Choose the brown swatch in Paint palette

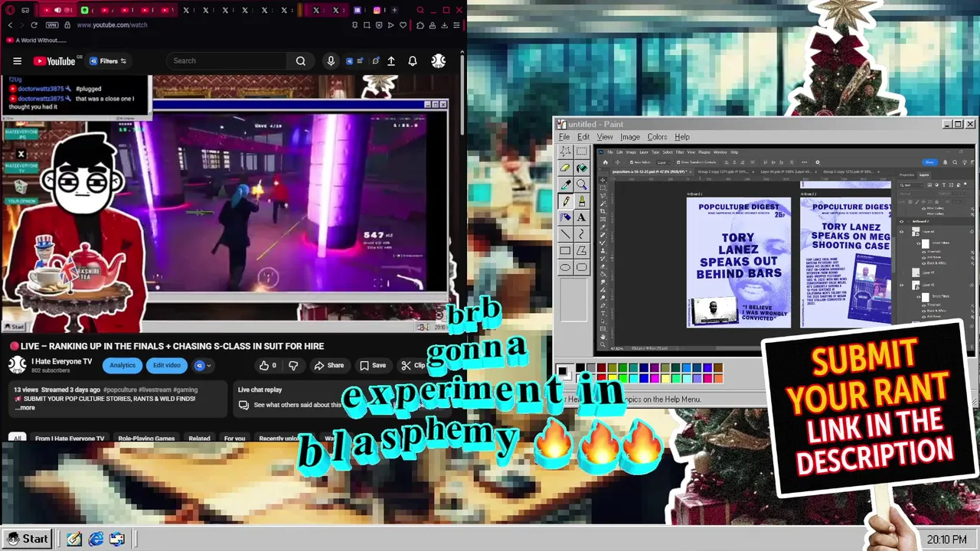[x=718, y=367]
